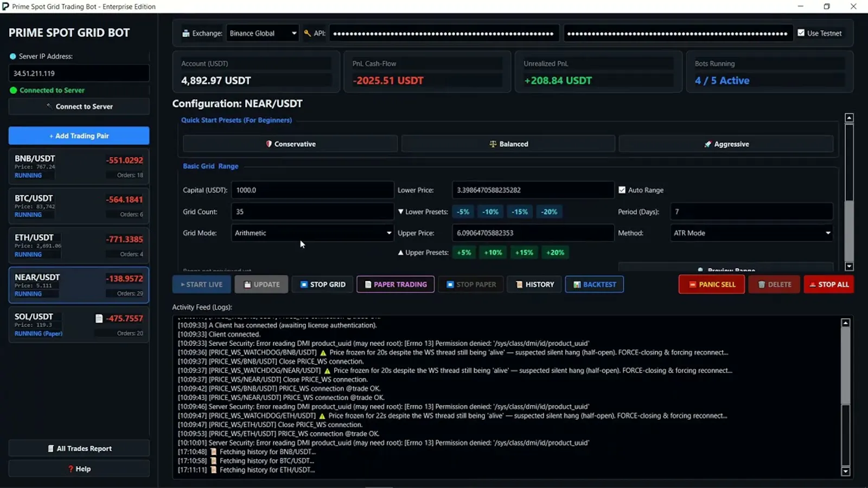Uncheck the Auto Range checkbox

tap(622, 190)
